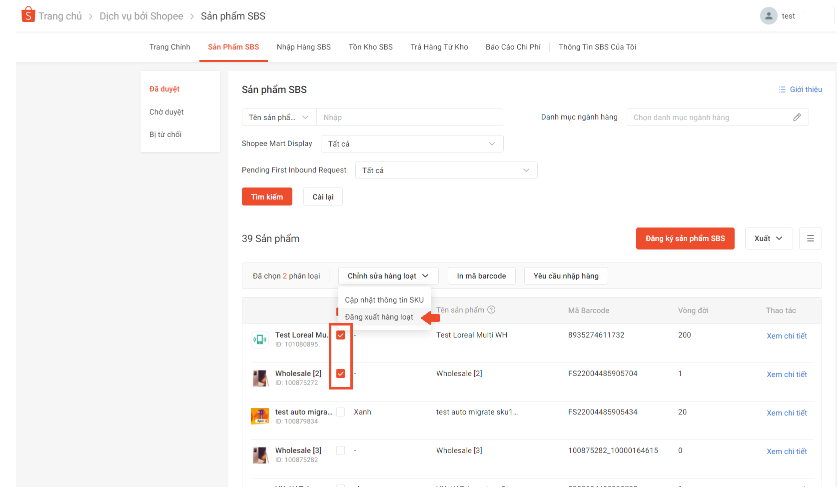Click the Nhập search input field
The height and width of the screenshot is (490, 837).
410,117
